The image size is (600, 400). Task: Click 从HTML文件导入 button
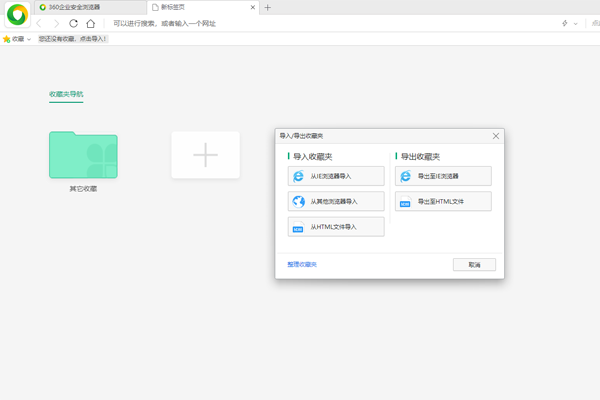coord(336,227)
